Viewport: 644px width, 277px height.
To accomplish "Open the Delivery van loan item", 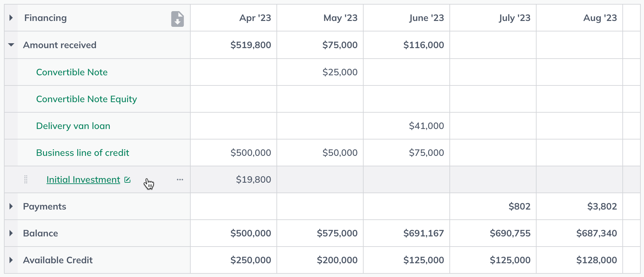I will pos(73,126).
